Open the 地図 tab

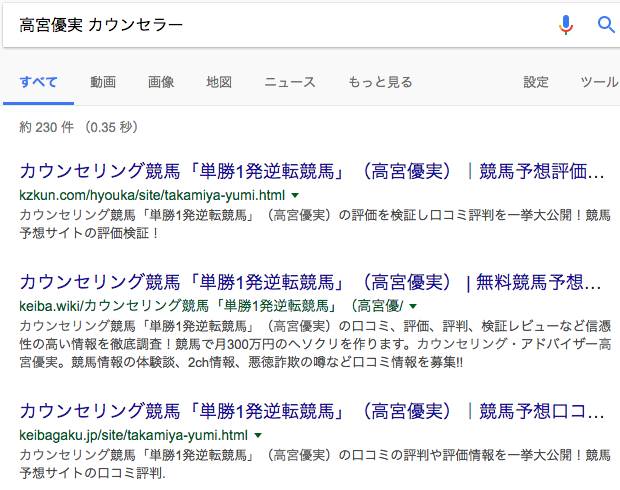tap(219, 82)
